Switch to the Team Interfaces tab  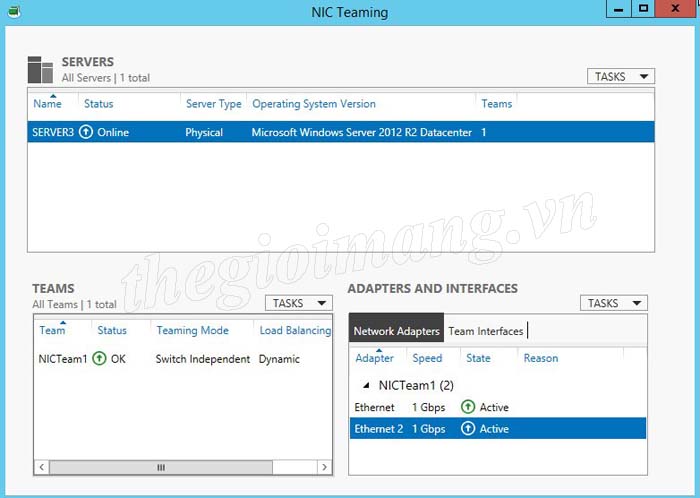coord(486,331)
